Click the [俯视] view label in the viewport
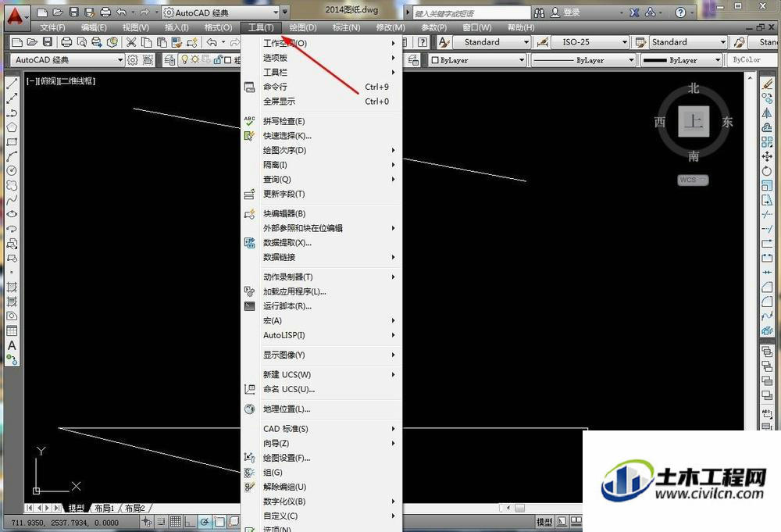This screenshot has height=532, width=781. coord(48,80)
